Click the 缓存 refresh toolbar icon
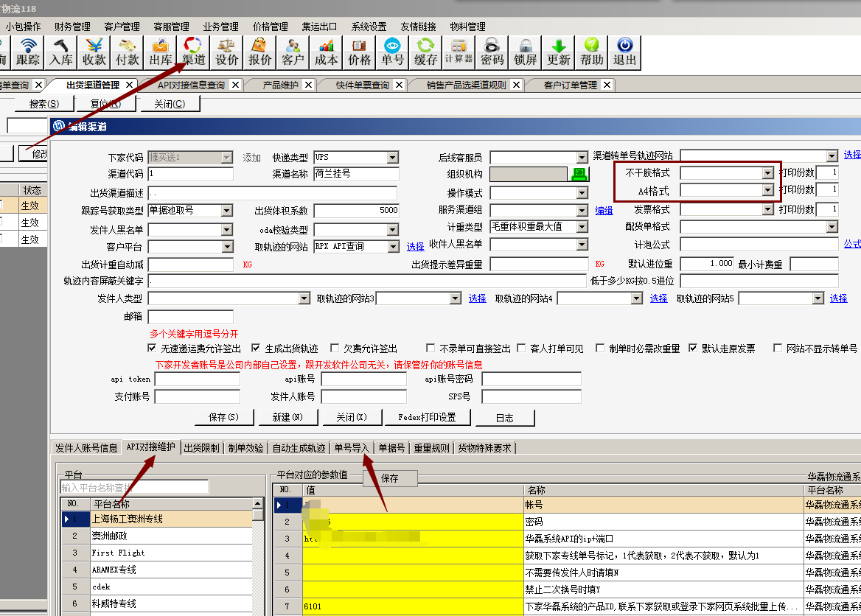The image size is (861, 616). point(425,53)
